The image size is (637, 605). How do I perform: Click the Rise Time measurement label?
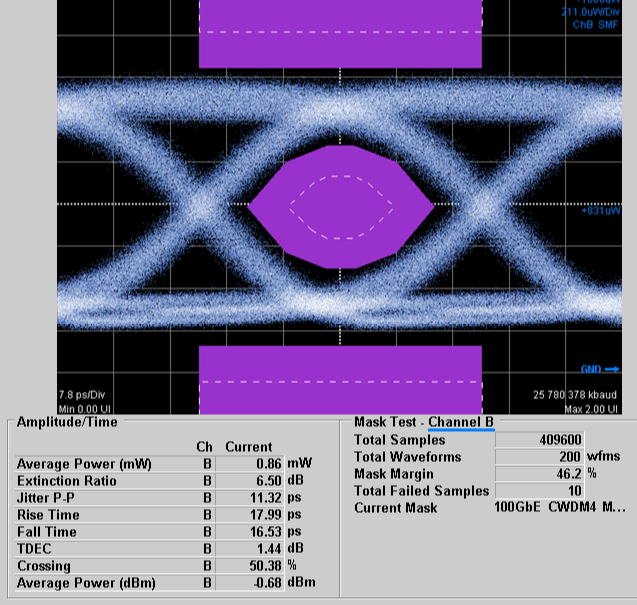coord(50,515)
